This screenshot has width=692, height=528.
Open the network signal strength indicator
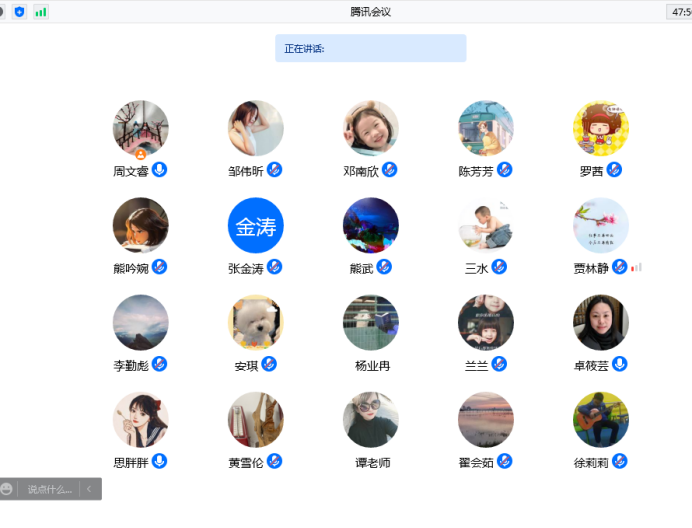pyautogui.click(x=41, y=12)
